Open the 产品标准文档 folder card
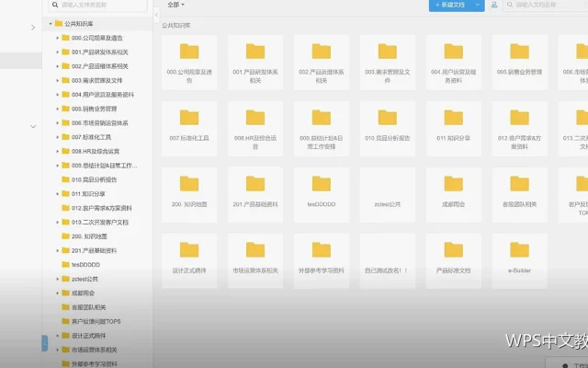Viewport: 588px width, 368px height. click(x=454, y=261)
